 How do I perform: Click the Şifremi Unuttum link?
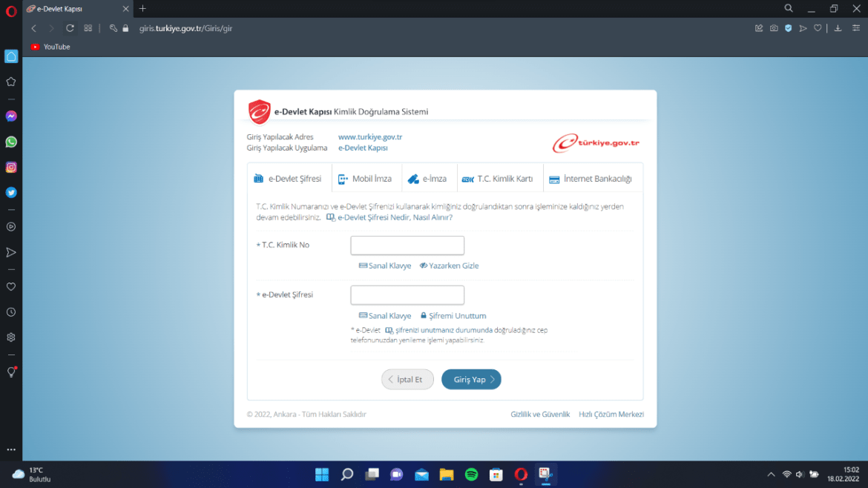click(453, 316)
